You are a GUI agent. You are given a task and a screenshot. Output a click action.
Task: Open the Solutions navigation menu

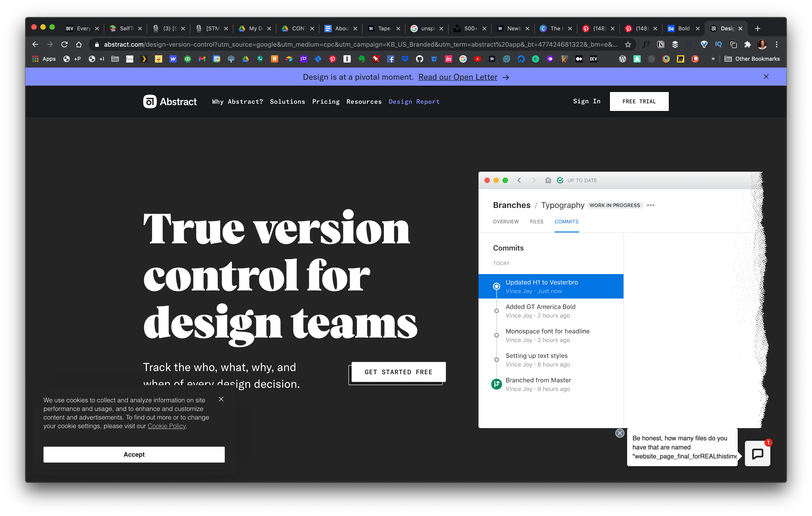pos(287,101)
